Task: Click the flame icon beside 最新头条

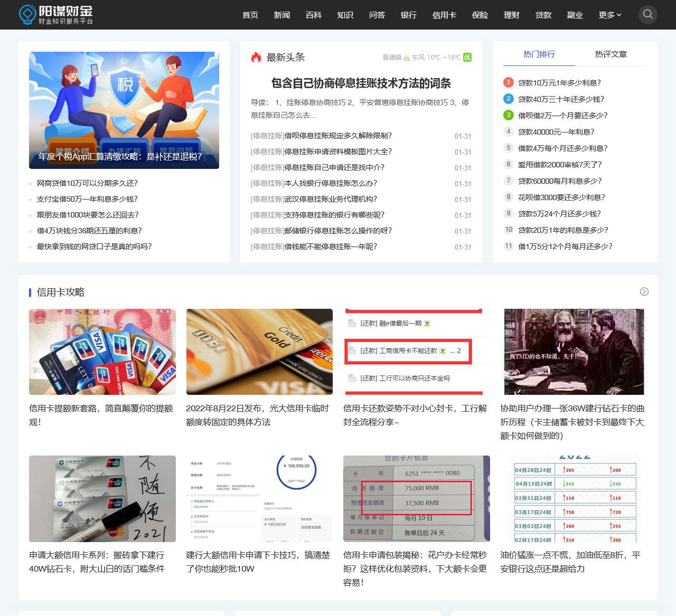Action: pos(256,58)
